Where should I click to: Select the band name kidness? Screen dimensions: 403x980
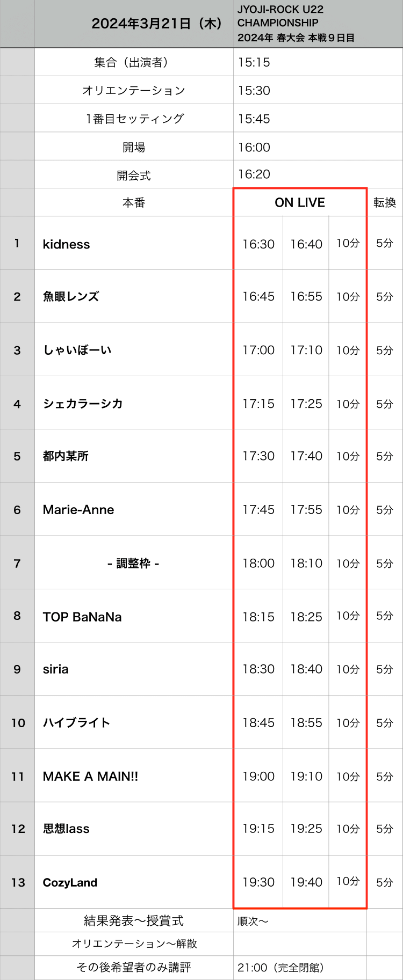point(67,244)
